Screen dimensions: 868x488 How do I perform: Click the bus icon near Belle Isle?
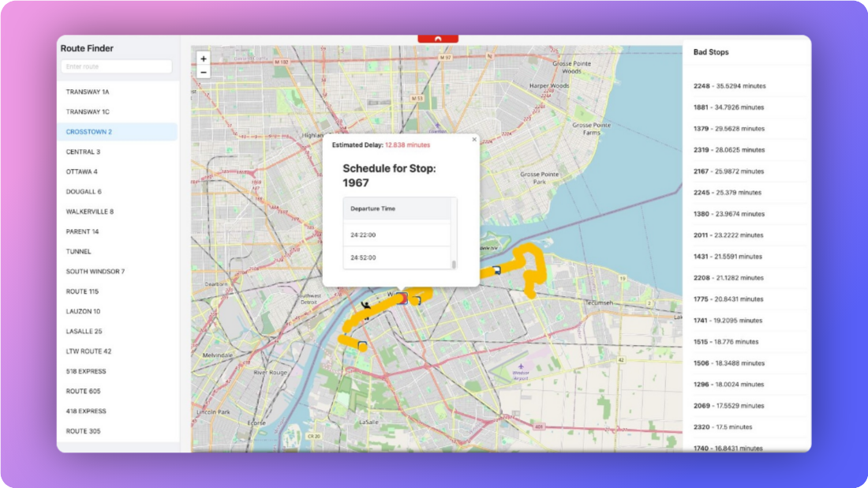click(496, 270)
